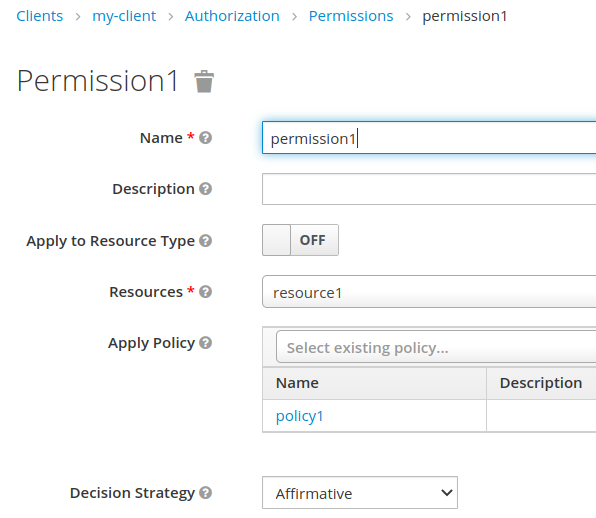Go to Clients breadcrumb
Image resolution: width=596 pixels, height=518 pixels.
40,16
